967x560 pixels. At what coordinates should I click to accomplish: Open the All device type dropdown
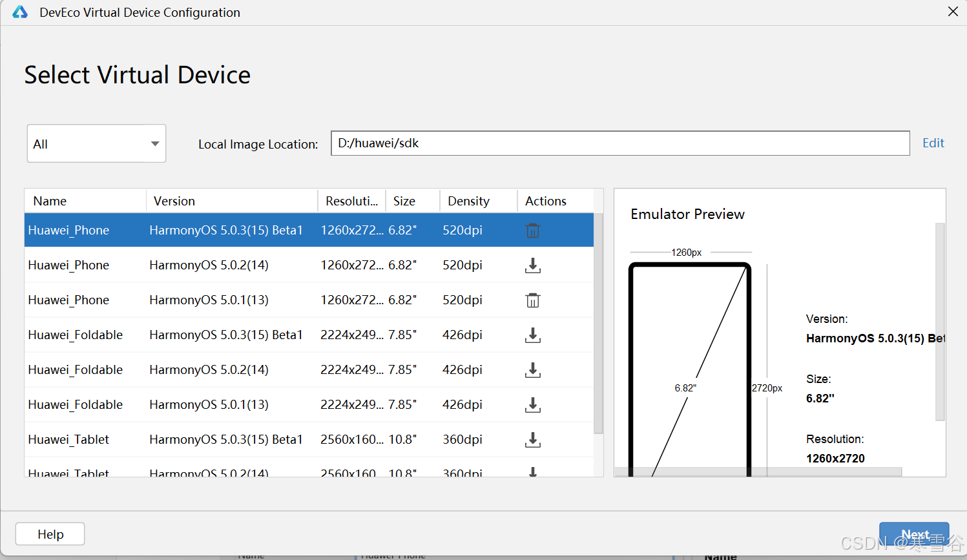[x=96, y=143]
